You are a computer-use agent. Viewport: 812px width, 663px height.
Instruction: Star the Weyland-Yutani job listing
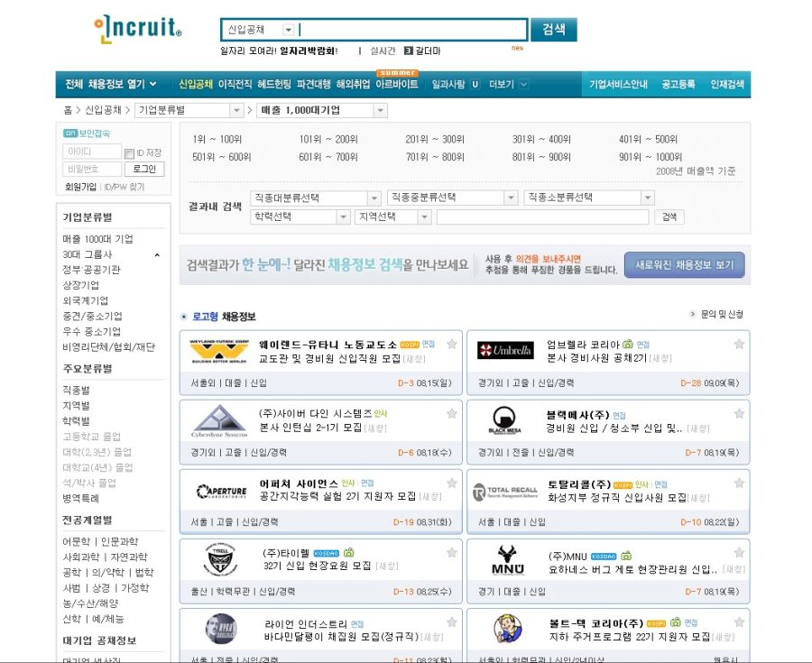point(452,344)
